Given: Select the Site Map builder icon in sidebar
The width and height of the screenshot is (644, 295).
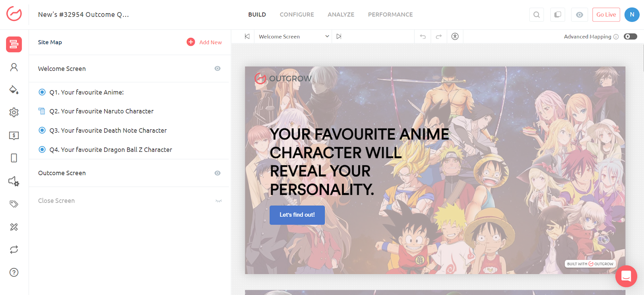Looking at the screenshot, I should click(14, 44).
